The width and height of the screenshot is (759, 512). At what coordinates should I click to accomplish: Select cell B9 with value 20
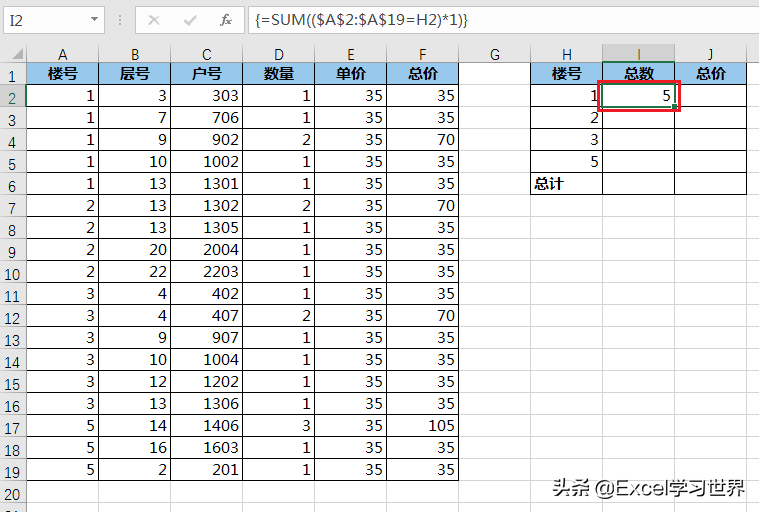point(135,250)
